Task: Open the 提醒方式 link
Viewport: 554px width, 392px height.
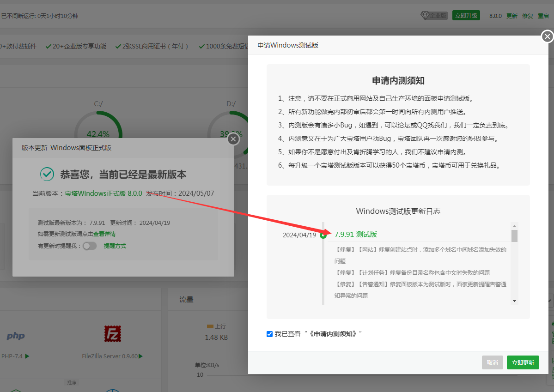Action: pyautogui.click(x=115, y=246)
